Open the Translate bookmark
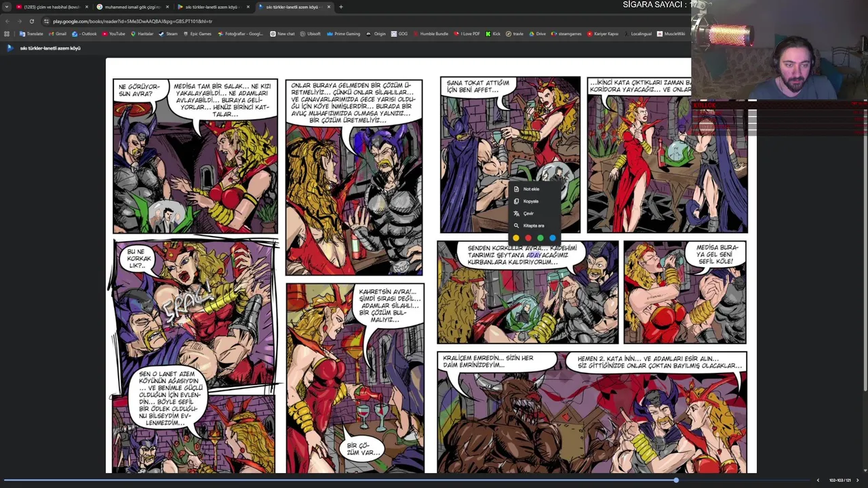 (31, 34)
